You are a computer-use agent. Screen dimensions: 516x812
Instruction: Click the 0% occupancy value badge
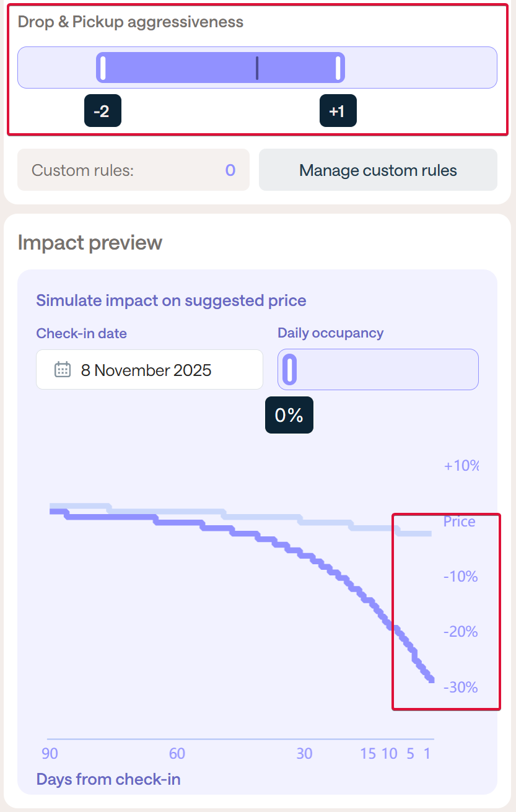[289, 415]
